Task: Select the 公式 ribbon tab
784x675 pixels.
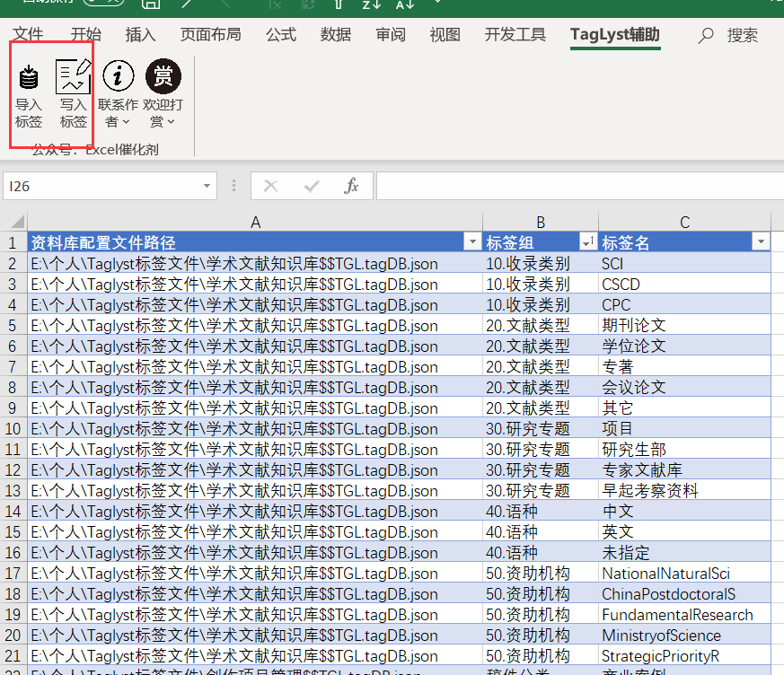Action: (x=281, y=34)
